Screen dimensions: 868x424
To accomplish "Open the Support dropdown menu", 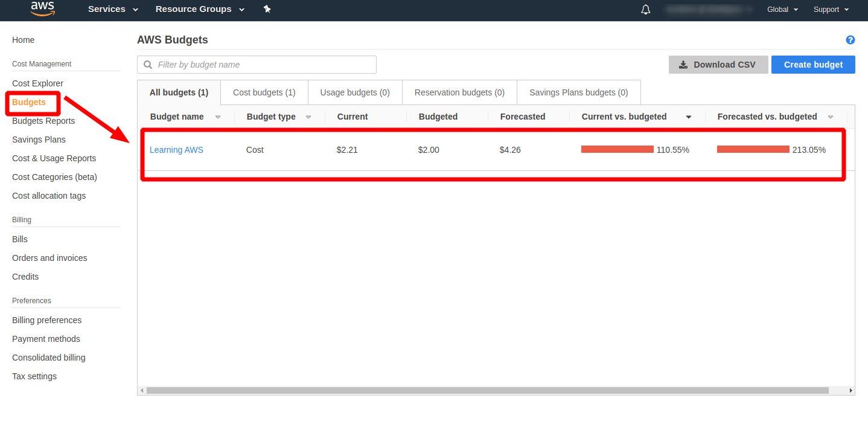I will pyautogui.click(x=831, y=10).
